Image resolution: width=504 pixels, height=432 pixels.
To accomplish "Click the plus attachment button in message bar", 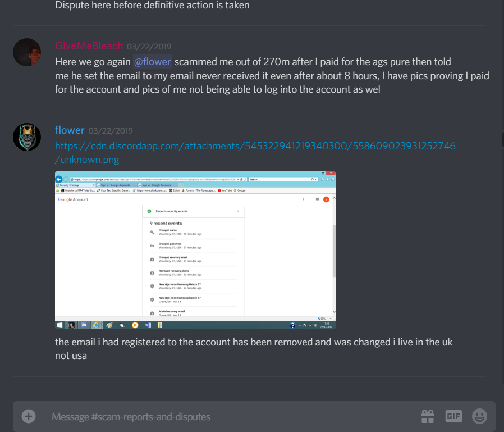I will (28, 416).
